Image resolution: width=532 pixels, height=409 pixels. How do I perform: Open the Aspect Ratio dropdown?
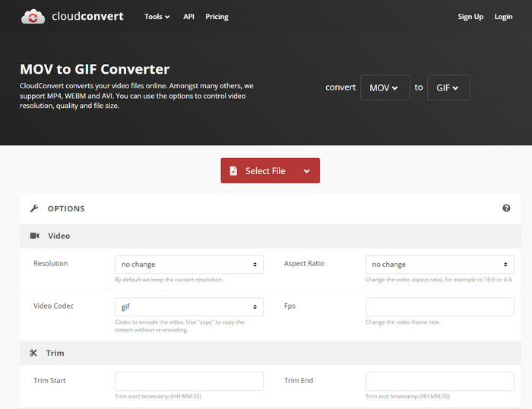pyautogui.click(x=440, y=265)
